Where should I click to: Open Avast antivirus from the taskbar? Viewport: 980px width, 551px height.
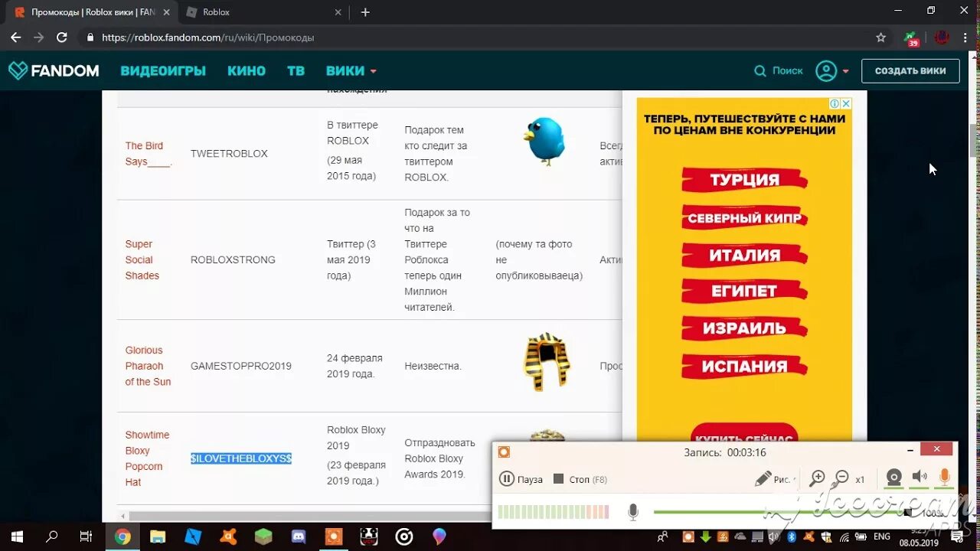click(x=228, y=536)
